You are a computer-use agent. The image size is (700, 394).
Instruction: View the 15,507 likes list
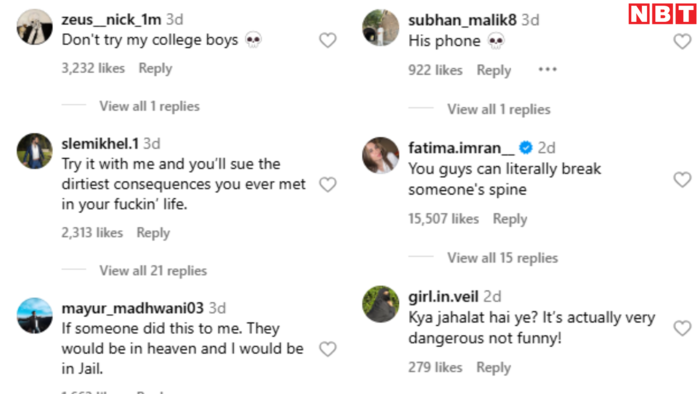tap(443, 219)
